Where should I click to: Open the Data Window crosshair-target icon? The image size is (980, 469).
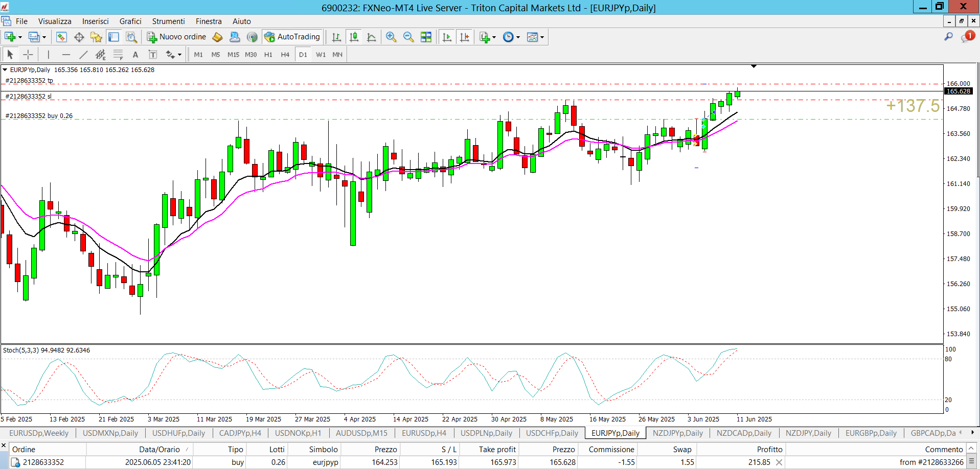pyautogui.click(x=79, y=37)
